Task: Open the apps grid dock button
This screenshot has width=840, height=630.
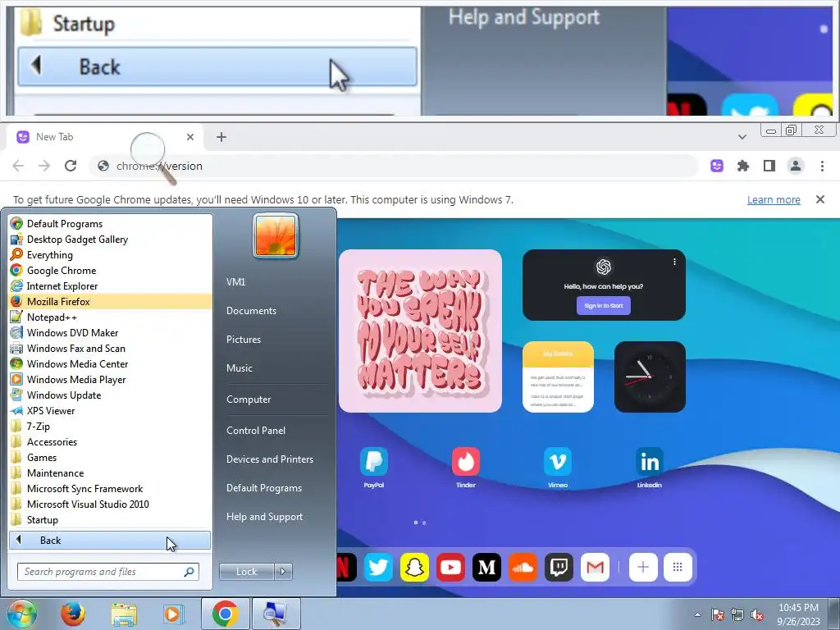Action: pyautogui.click(x=678, y=568)
